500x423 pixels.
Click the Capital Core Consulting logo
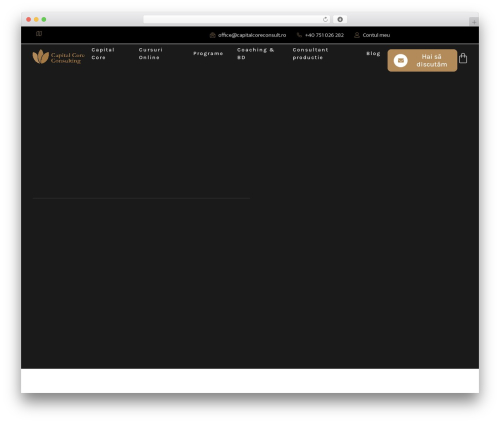[58, 57]
